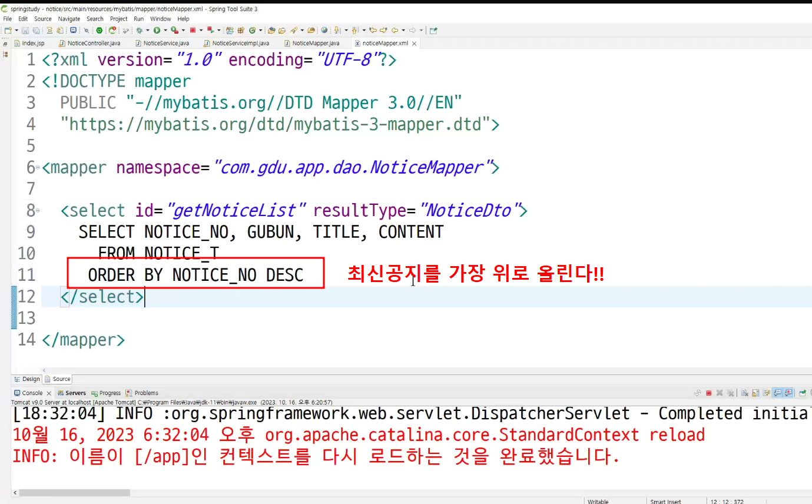The height and width of the screenshot is (504, 812).
Task: Click the Open Type icon in toolbar
Action: tap(271, 30)
